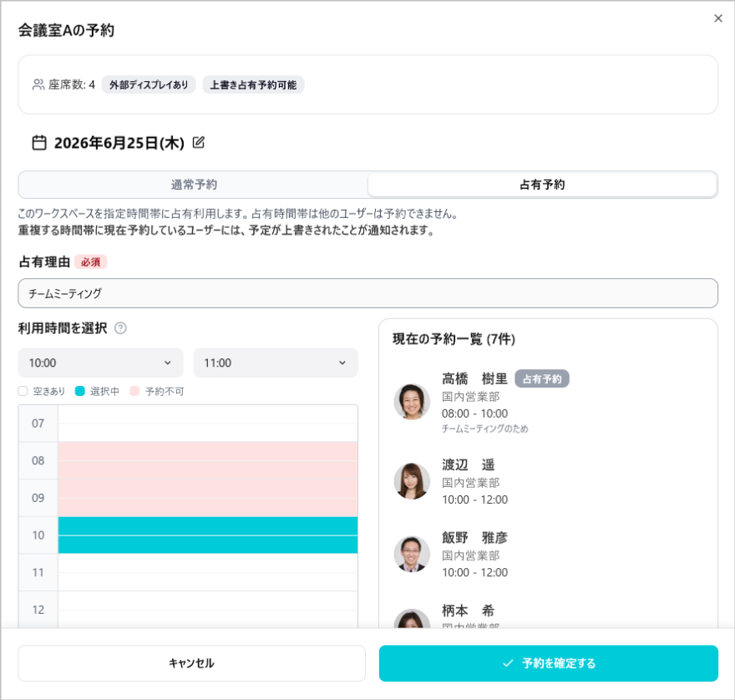Click the name 飯野 雅彦
Screen dimensions: 735x700
tap(474, 537)
